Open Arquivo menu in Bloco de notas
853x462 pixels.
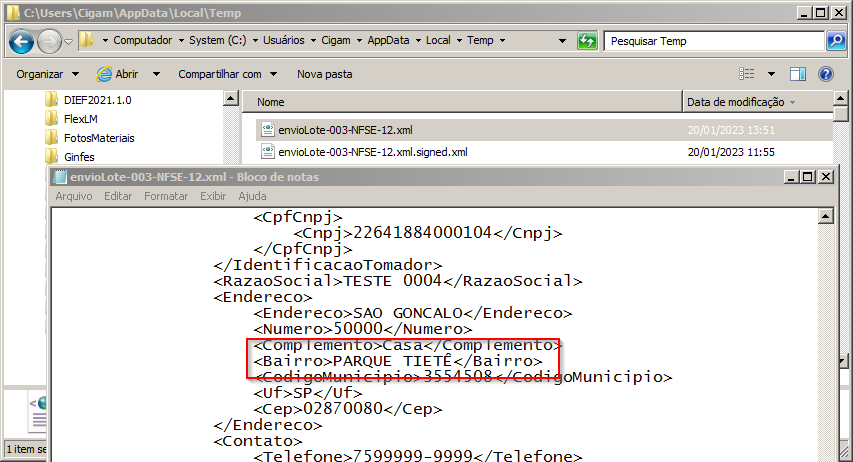click(x=74, y=196)
